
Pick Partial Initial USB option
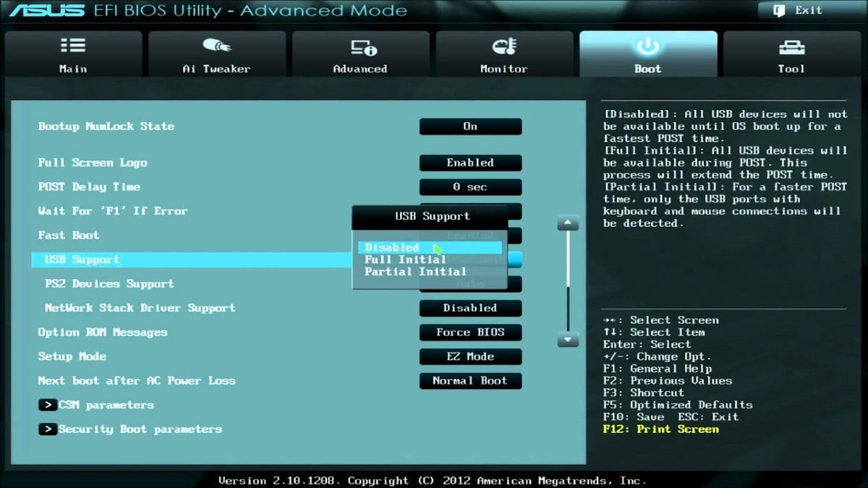(x=415, y=272)
